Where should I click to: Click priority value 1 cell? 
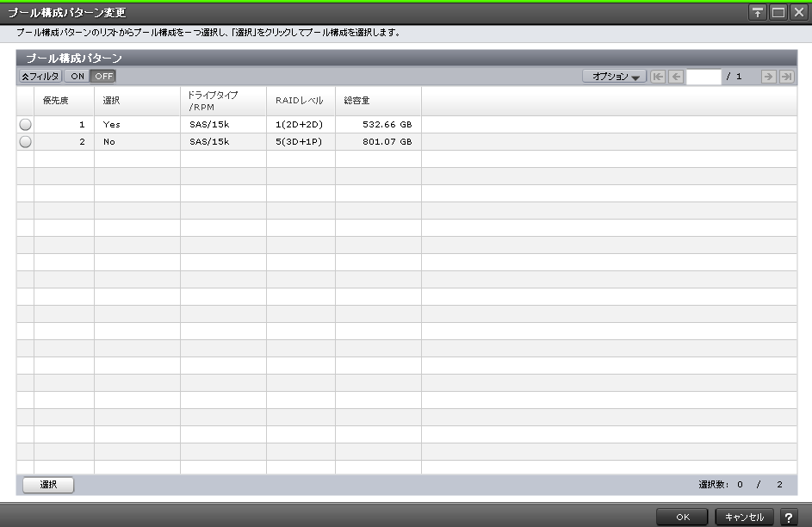point(65,125)
